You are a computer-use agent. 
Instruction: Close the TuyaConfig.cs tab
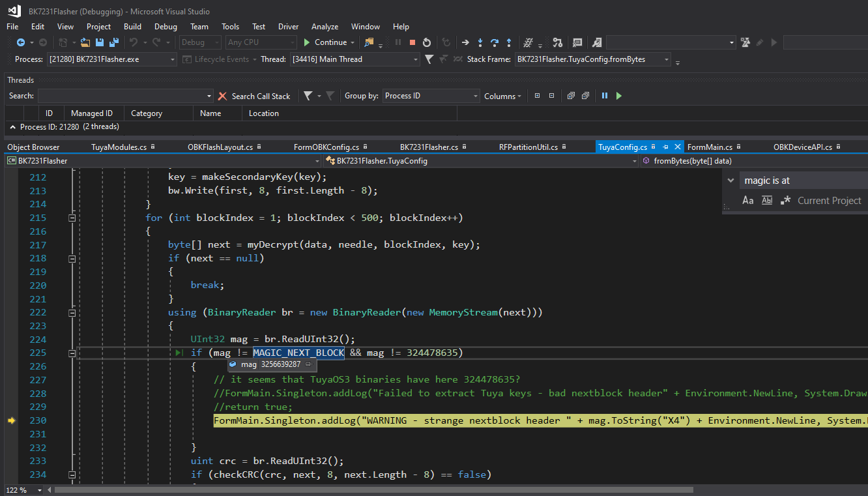click(678, 147)
